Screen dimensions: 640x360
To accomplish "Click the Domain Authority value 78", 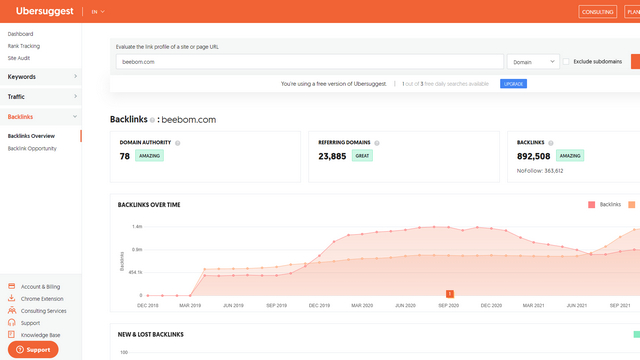I will (x=124, y=156).
